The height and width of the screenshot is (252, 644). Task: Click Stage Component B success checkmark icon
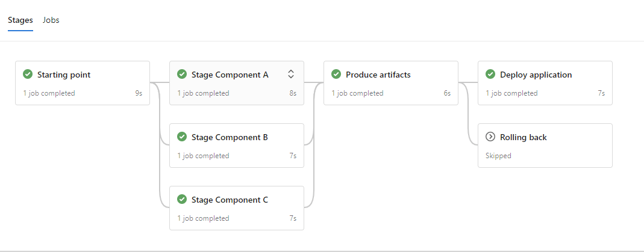(181, 137)
